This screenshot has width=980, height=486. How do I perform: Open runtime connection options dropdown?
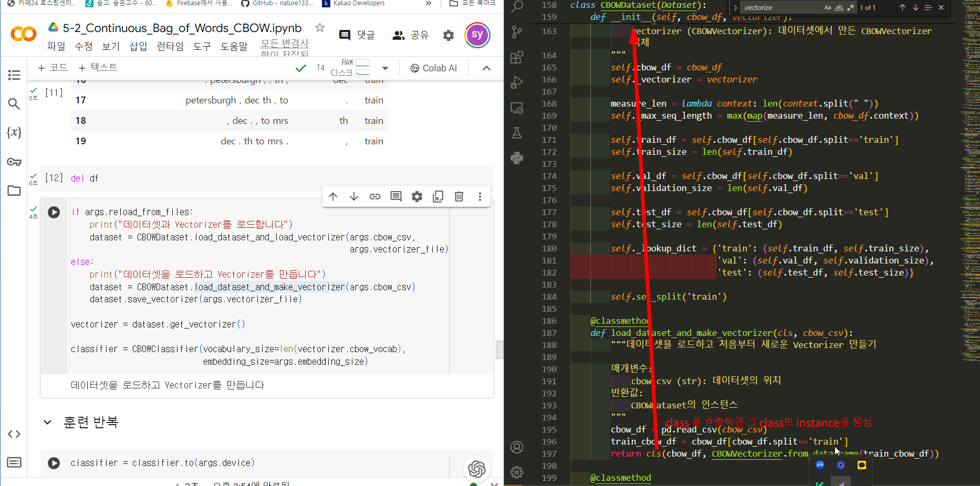pyautogui.click(x=385, y=68)
